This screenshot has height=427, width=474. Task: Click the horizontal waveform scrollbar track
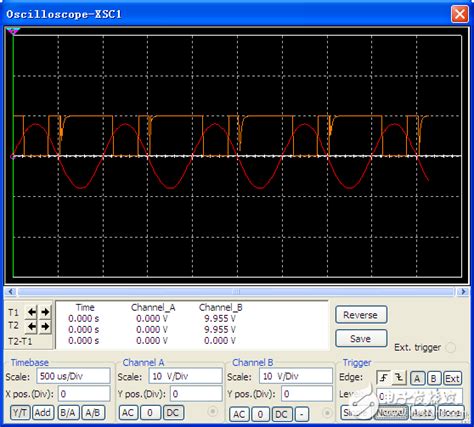coord(237,292)
